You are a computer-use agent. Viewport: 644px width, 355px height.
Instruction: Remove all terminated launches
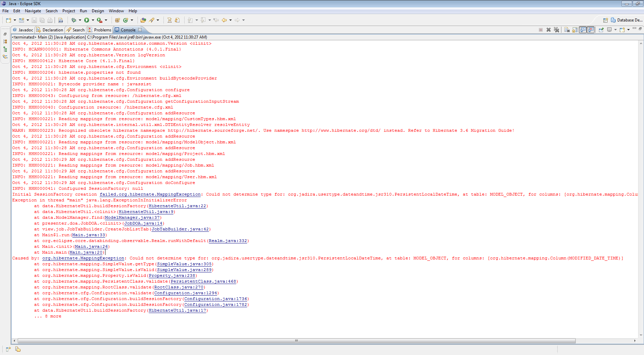pos(557,30)
